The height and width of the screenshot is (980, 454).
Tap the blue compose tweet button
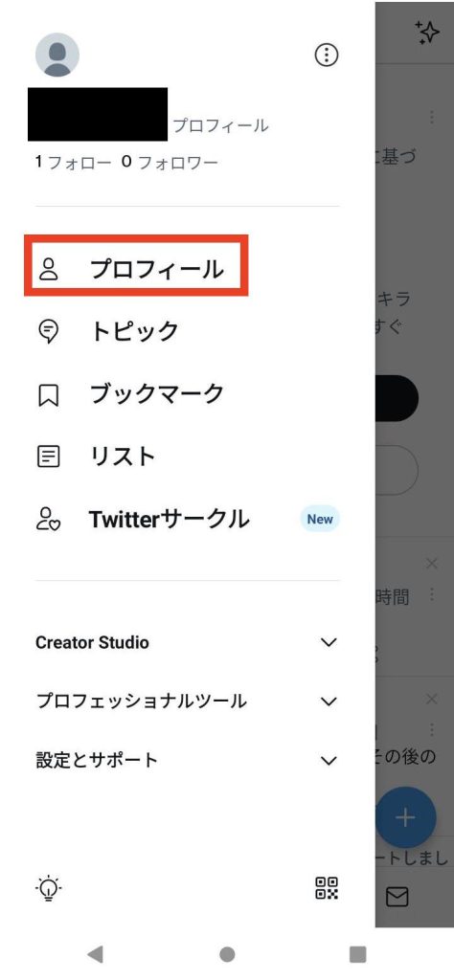point(406,817)
